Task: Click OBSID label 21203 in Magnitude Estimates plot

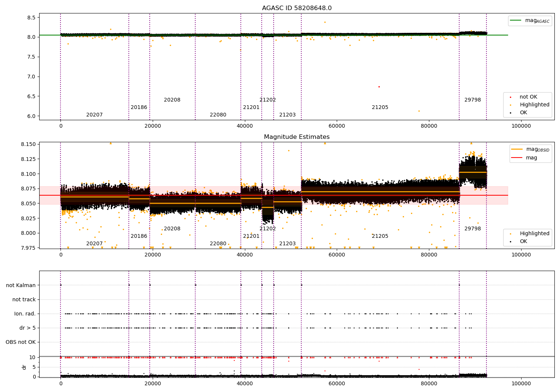Action: pos(287,244)
